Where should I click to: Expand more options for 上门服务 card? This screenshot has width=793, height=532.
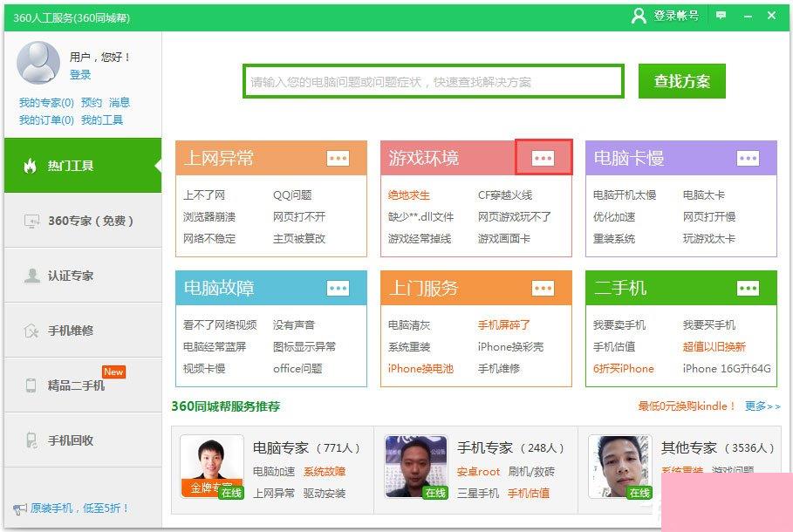click(x=543, y=289)
